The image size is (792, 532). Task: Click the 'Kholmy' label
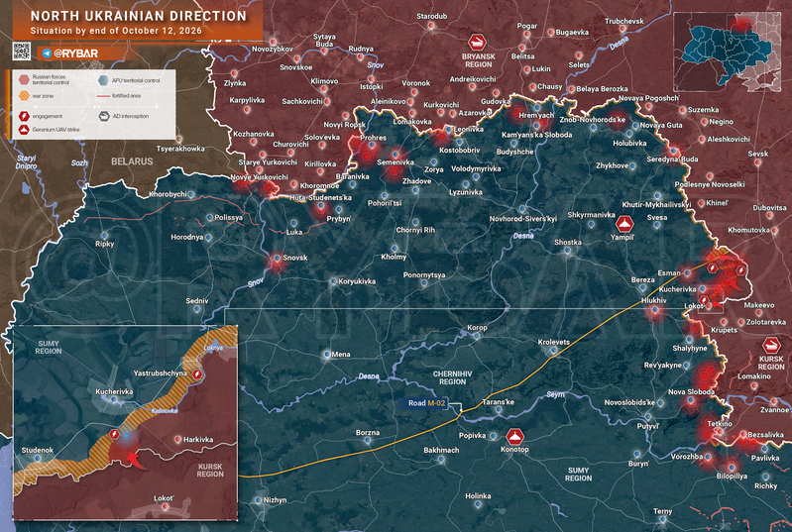click(394, 258)
